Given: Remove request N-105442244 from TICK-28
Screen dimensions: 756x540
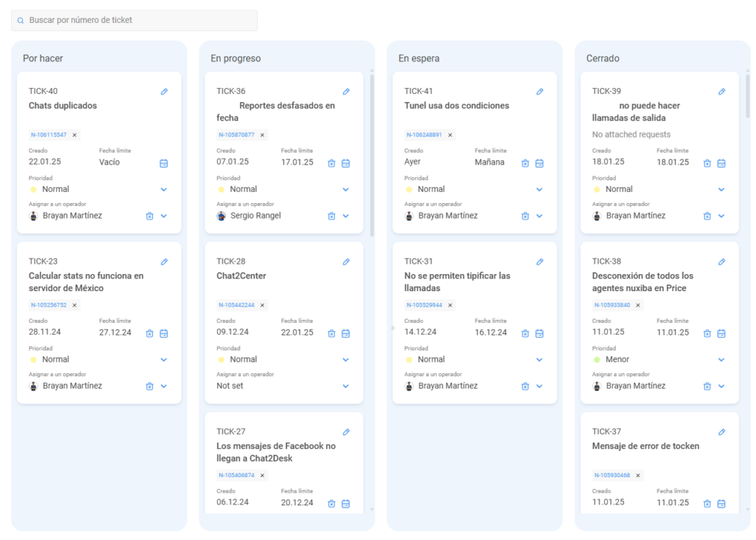Looking at the screenshot, I should click(262, 306).
